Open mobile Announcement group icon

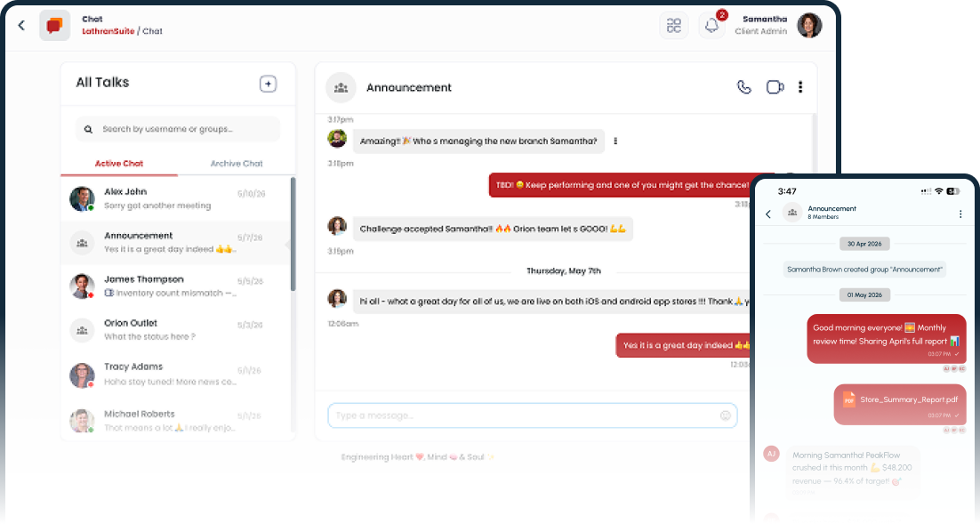click(x=791, y=213)
